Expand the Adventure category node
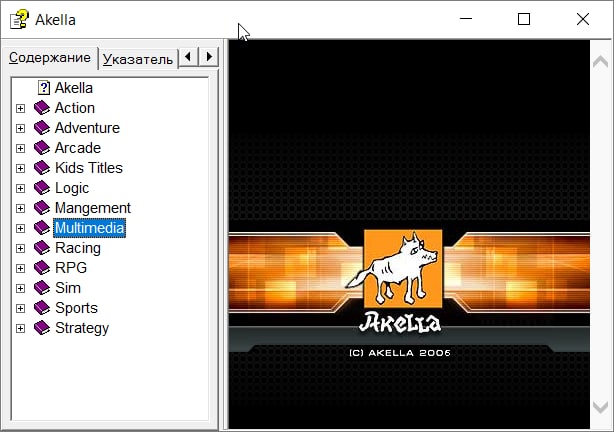This screenshot has height=432, width=614. point(20,128)
